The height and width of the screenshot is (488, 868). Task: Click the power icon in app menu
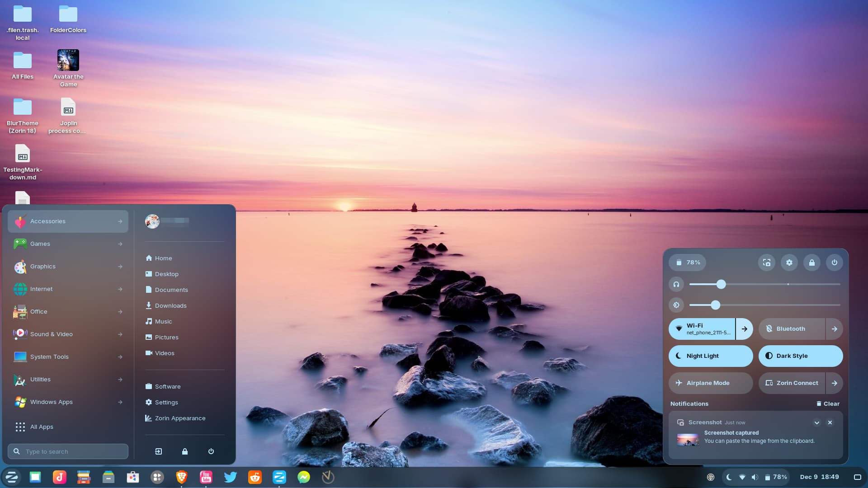[x=211, y=451]
